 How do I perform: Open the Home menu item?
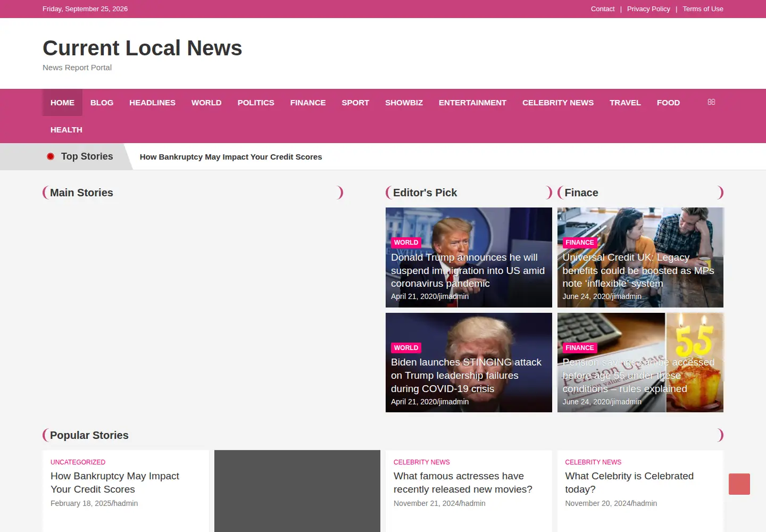pos(62,103)
